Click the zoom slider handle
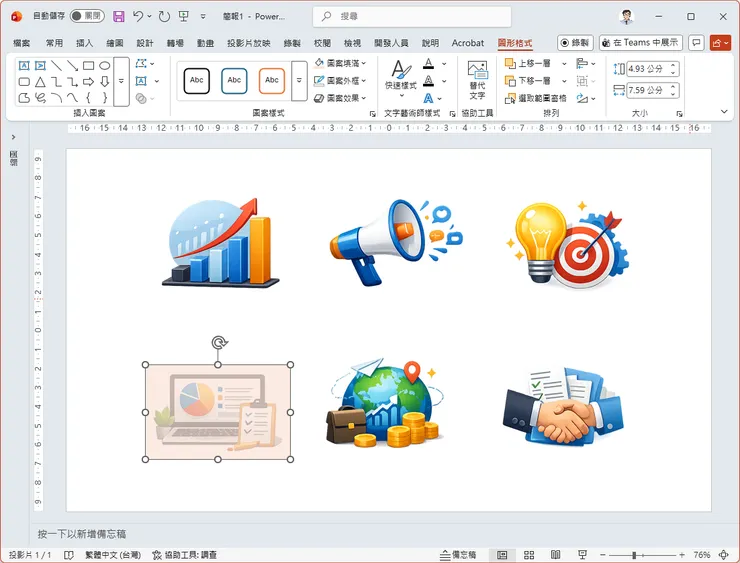This screenshot has height=563, width=740. coord(634,555)
